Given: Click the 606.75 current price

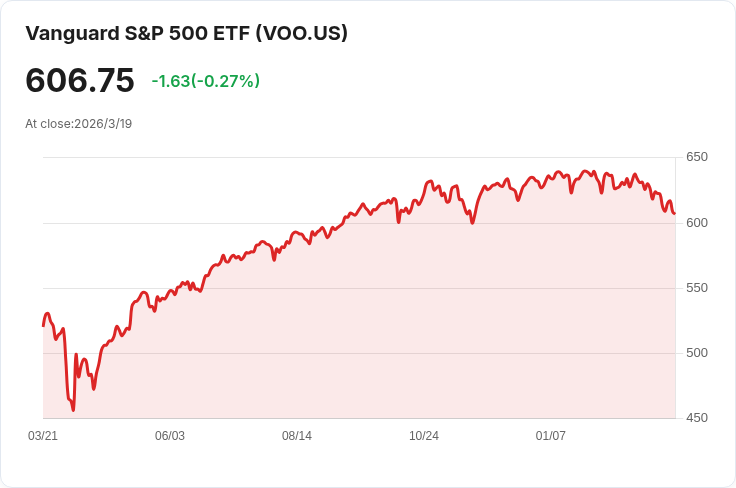Looking at the screenshot, I should (79, 81).
